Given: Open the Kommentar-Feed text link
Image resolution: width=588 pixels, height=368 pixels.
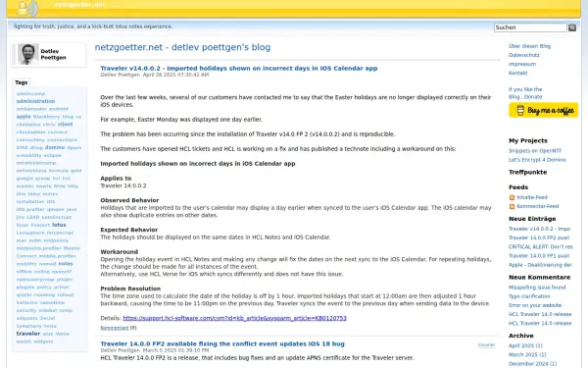Looking at the screenshot, I should click(x=537, y=206).
